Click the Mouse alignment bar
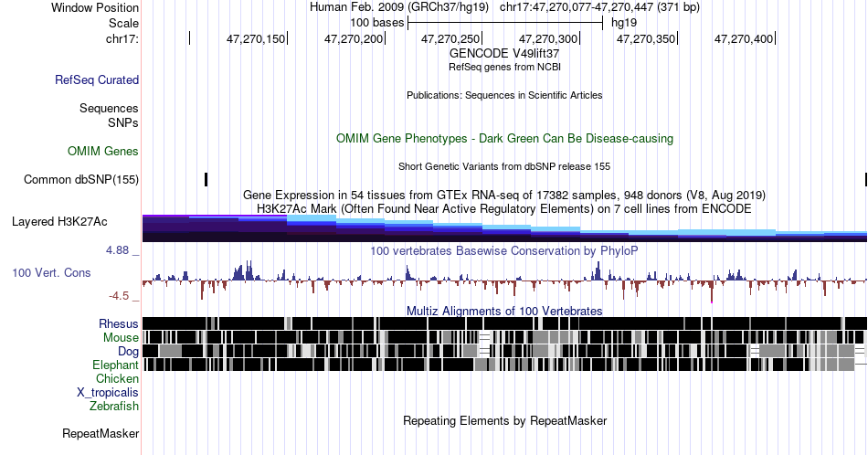This screenshot has height=455, width=868. 504,338
